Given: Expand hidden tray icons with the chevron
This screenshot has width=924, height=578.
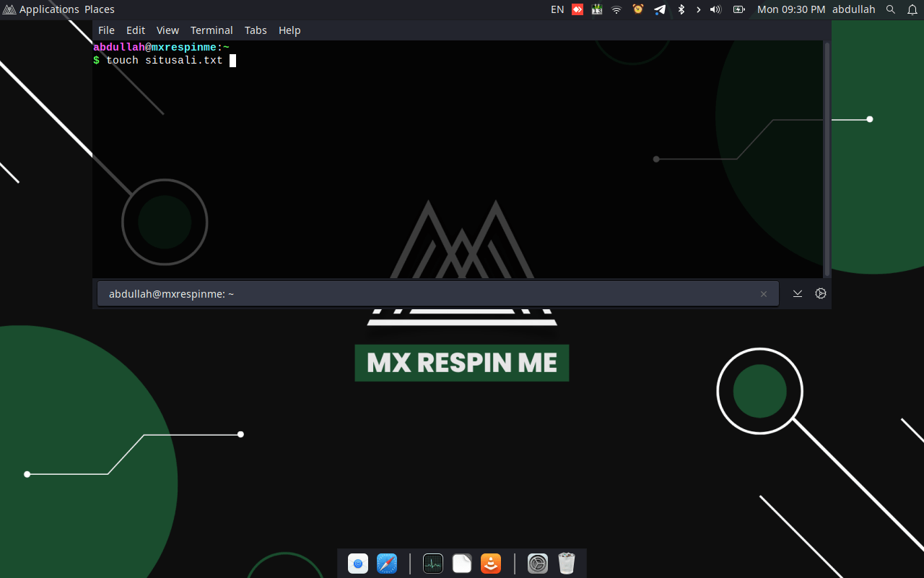Looking at the screenshot, I should (698, 9).
